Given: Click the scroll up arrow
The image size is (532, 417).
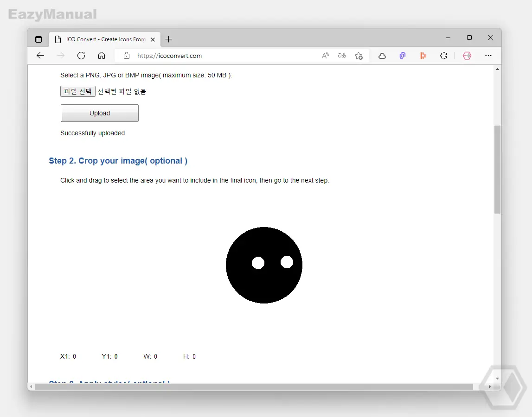Looking at the screenshot, I should (497, 69).
